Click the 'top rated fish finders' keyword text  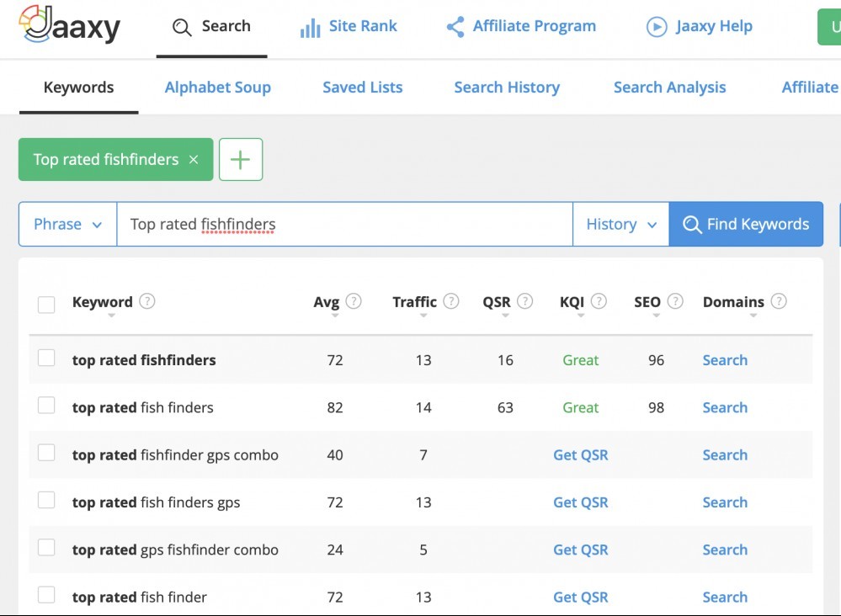click(x=142, y=408)
